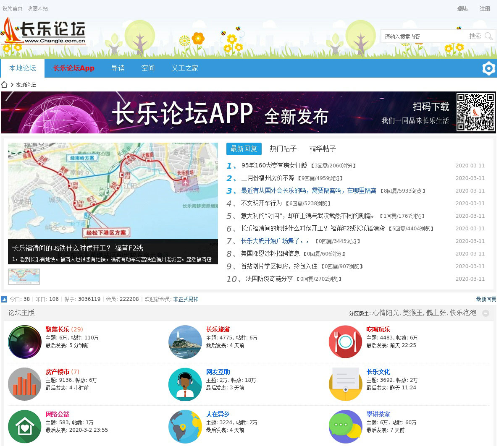The height and width of the screenshot is (446, 504).
Task: Collapse the 论坛主版 section
Action: [x=486, y=313]
